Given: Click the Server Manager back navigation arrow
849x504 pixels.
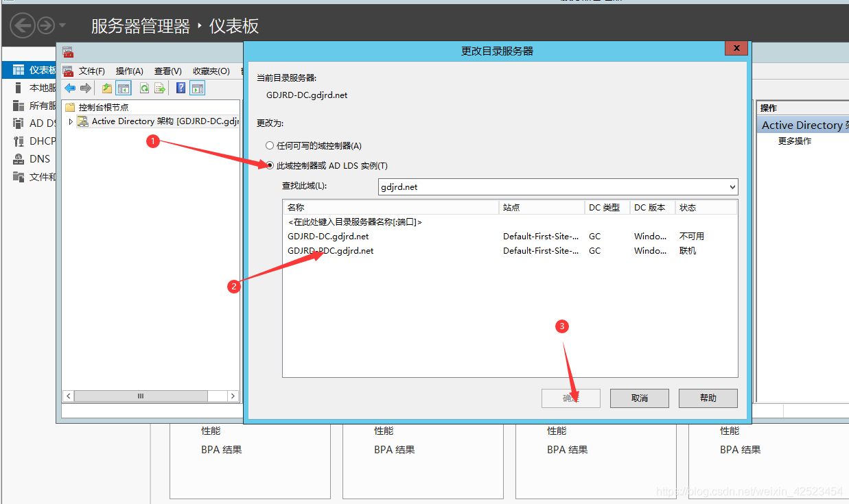Looking at the screenshot, I should (22, 26).
